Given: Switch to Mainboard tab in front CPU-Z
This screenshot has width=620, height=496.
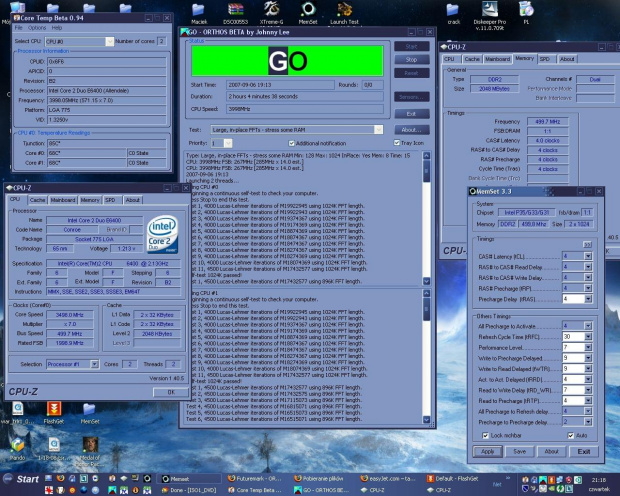Looking at the screenshot, I should tap(63, 200).
